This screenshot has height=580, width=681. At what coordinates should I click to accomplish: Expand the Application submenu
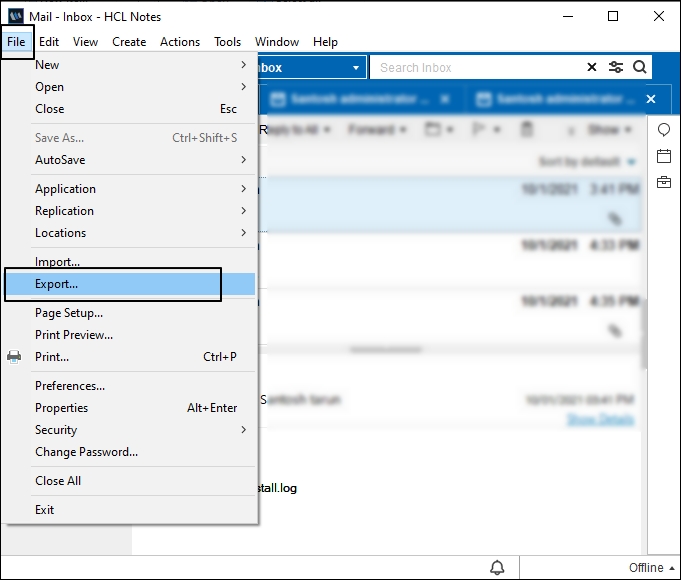[x=143, y=189]
